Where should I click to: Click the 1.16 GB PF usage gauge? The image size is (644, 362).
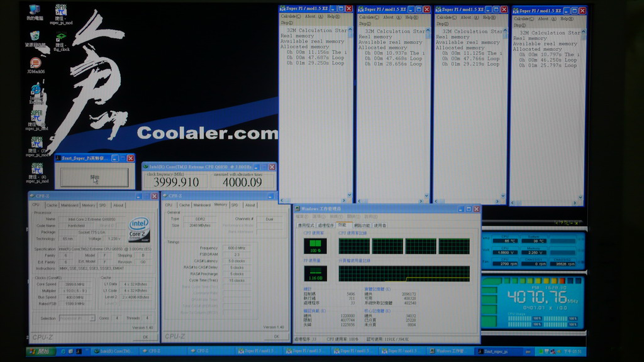coord(316,273)
